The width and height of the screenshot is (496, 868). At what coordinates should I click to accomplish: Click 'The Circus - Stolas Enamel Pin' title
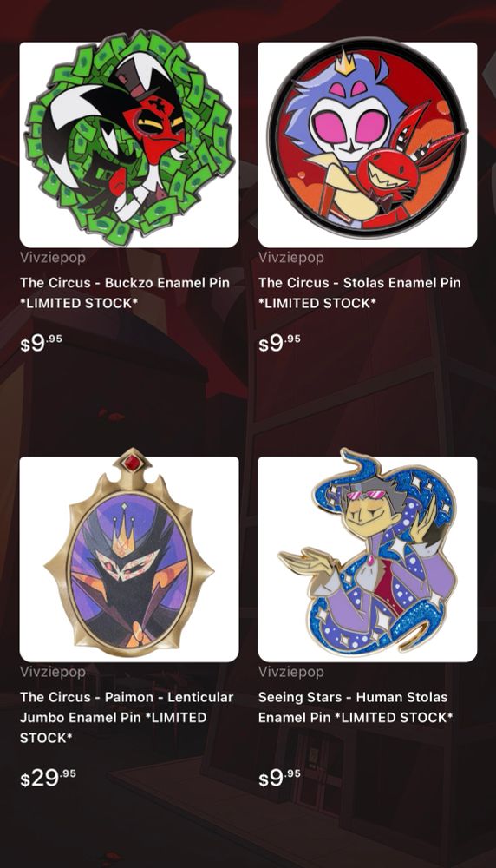pos(359,282)
